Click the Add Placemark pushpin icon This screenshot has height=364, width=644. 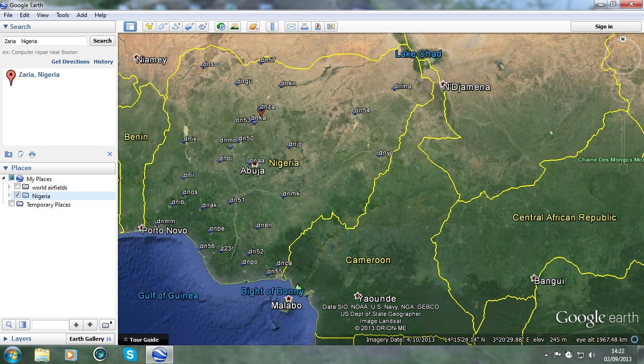point(149,27)
